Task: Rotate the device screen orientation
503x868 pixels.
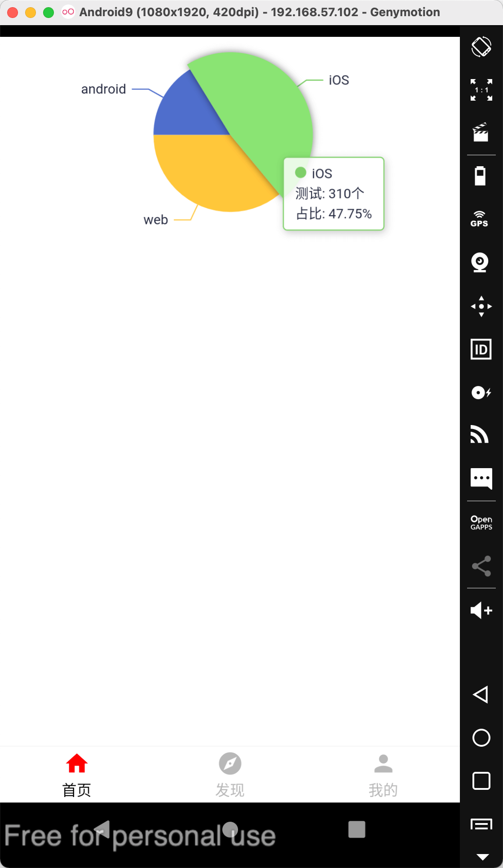Action: (481, 47)
